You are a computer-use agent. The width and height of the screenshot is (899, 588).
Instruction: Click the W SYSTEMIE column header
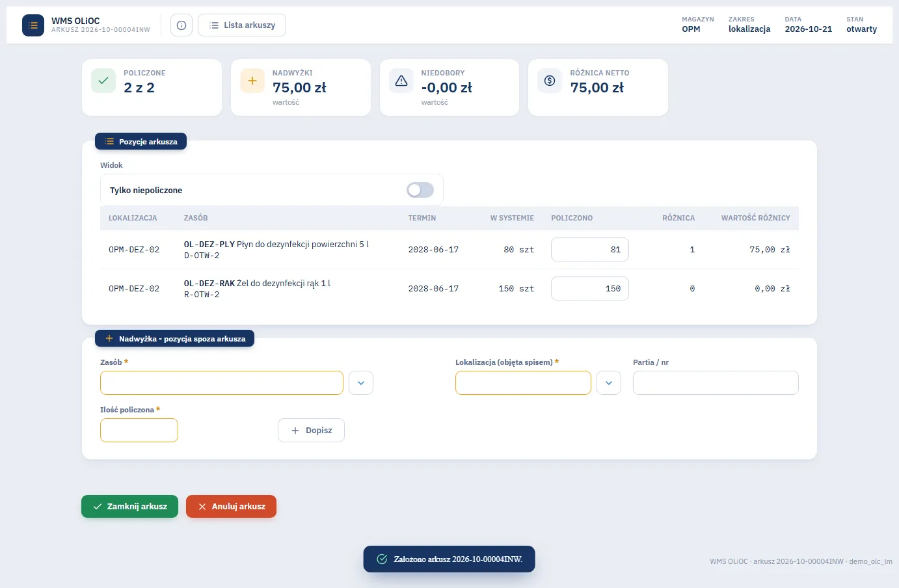(x=512, y=219)
